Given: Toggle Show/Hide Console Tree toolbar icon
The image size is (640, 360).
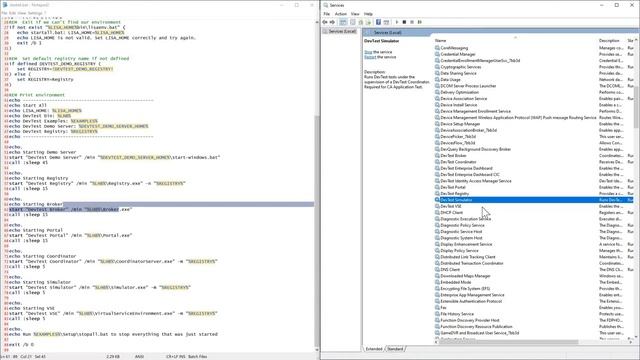Looking at the screenshot, I should tap(343, 22).
